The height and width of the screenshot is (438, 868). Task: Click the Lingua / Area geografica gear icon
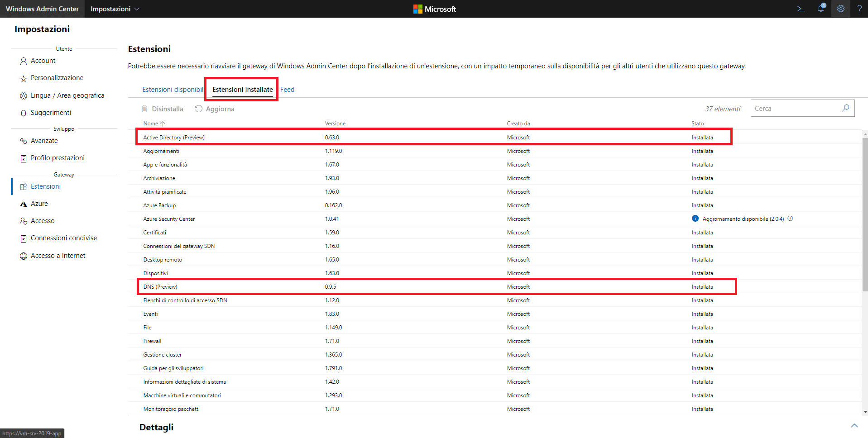[24, 96]
